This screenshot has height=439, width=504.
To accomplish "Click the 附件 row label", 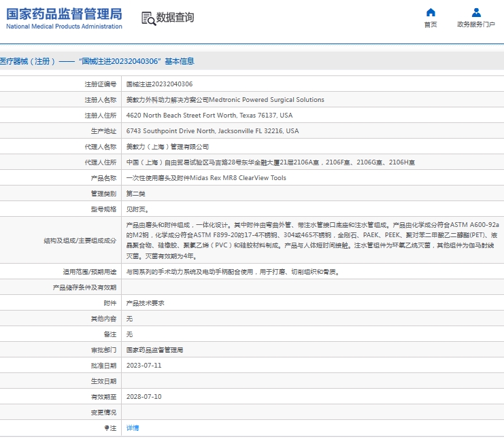I will point(110,303).
